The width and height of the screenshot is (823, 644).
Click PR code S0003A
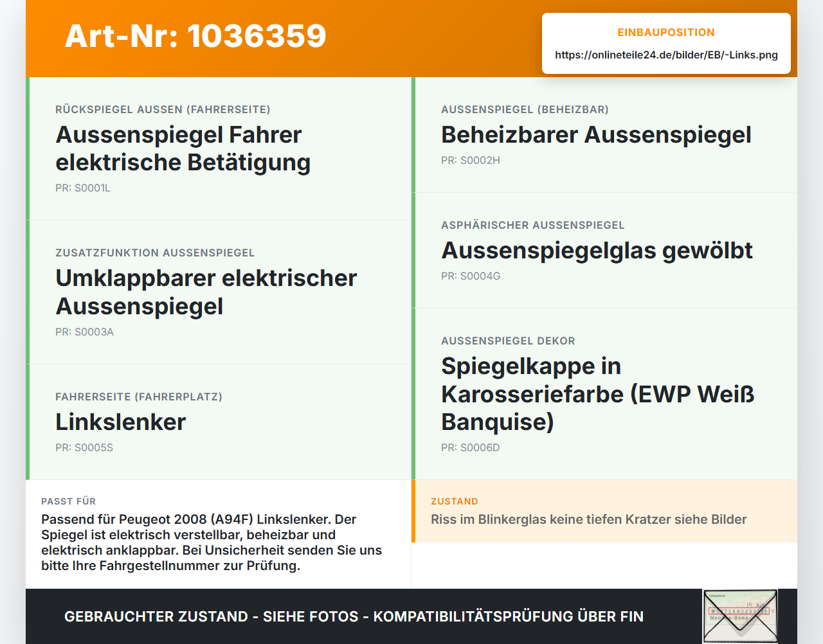[84, 332]
